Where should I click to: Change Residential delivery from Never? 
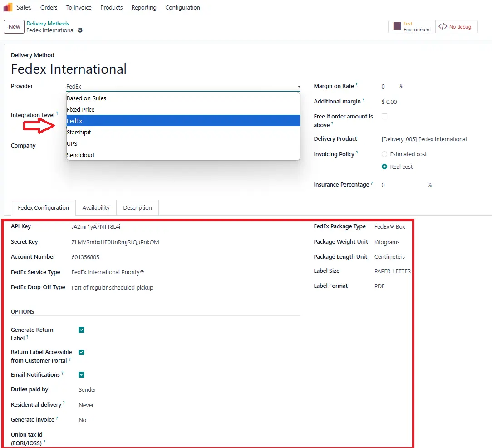tap(86, 405)
